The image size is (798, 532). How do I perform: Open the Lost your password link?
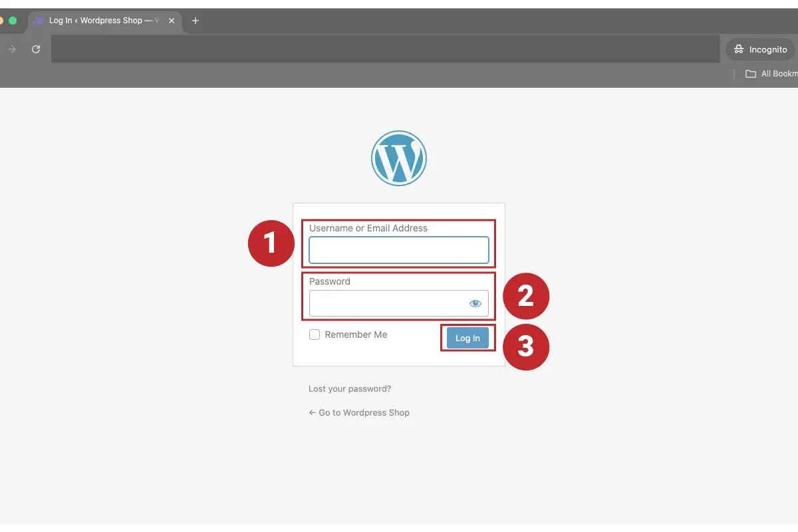click(350, 388)
